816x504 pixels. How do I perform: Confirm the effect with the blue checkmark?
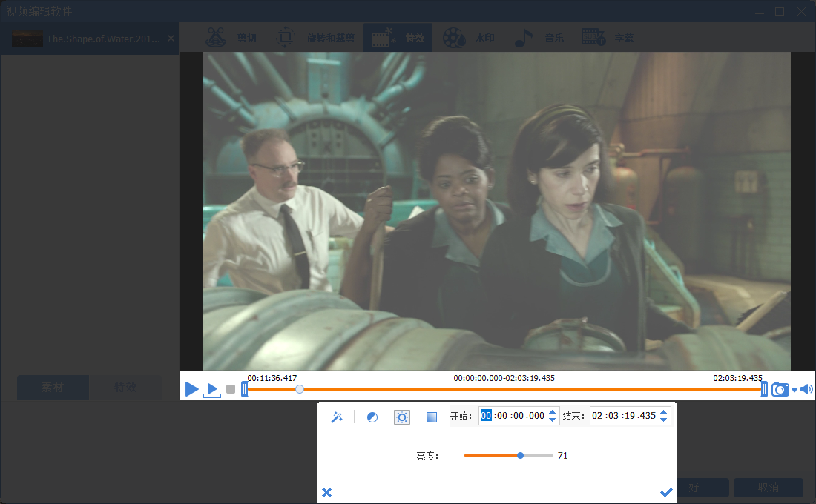pos(666,492)
